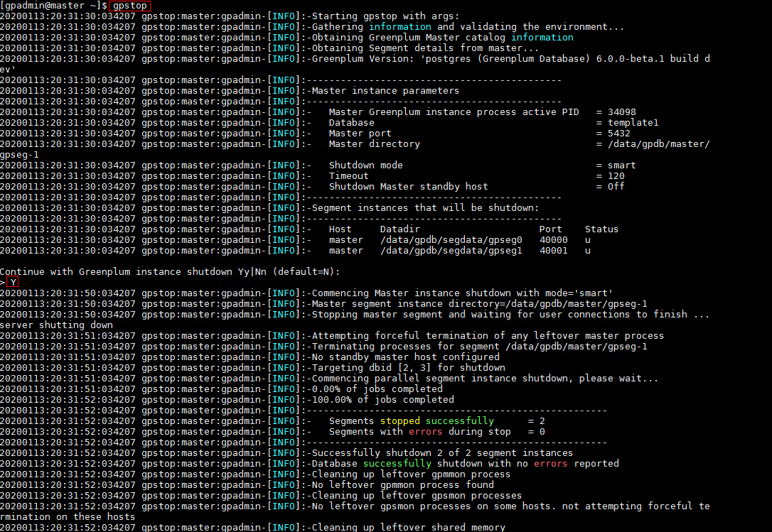This screenshot has width=772, height=532.
Task: Click 'Cleaning up leftover shared memory' message
Action: tap(408, 528)
